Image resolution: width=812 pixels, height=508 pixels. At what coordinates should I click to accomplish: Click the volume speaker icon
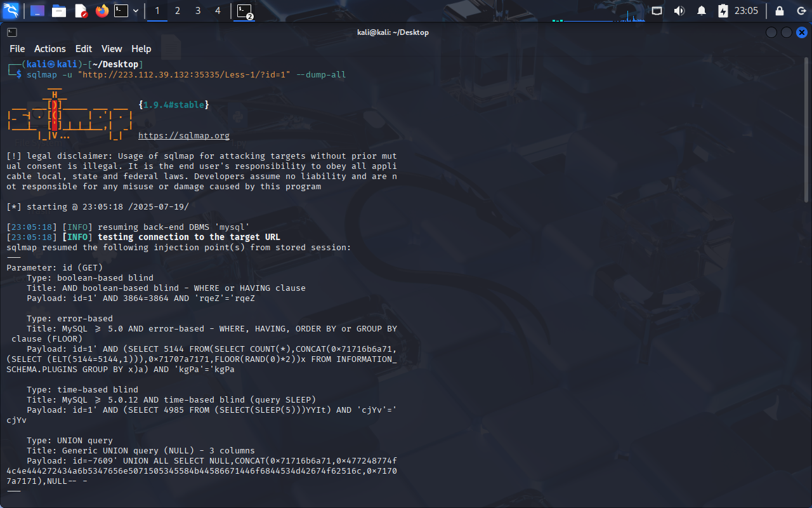(679, 11)
